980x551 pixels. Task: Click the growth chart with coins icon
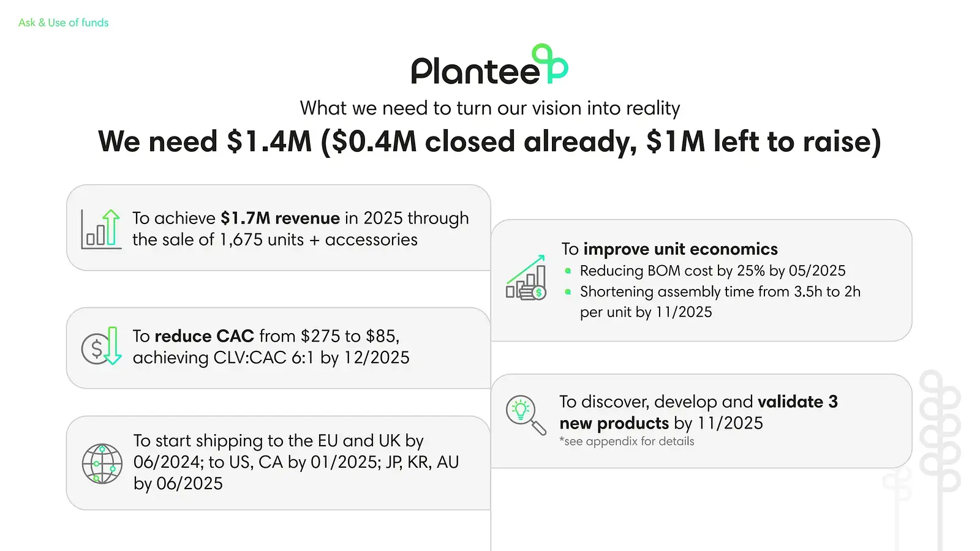pyautogui.click(x=526, y=277)
